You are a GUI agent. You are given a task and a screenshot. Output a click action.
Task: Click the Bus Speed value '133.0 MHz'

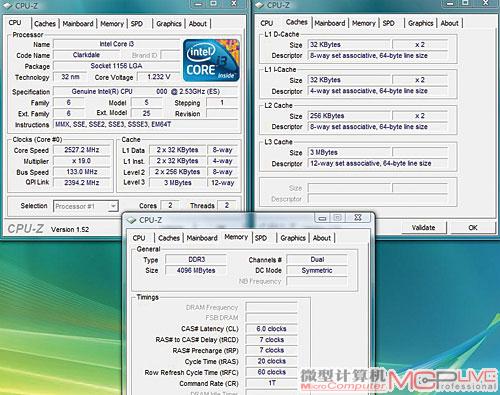82,172
